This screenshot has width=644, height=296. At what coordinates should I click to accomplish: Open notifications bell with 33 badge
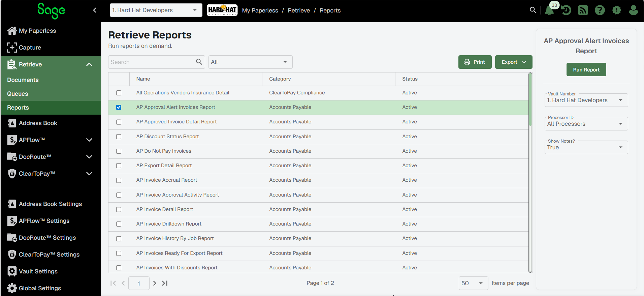pos(550,10)
